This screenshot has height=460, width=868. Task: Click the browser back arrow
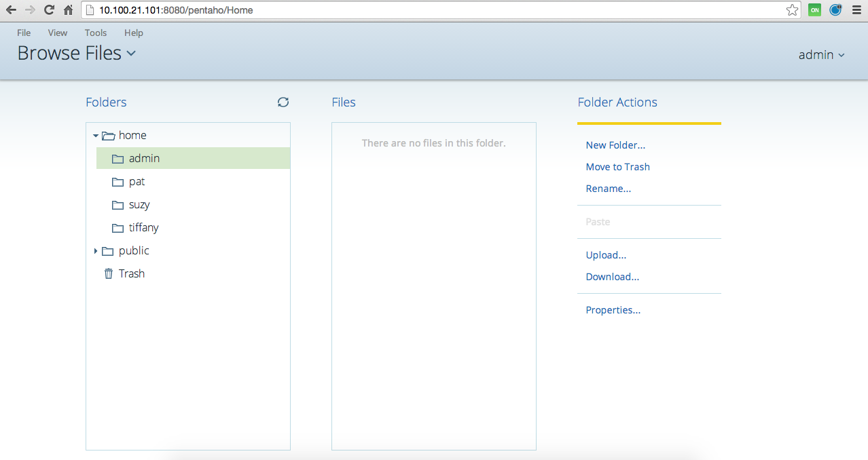coord(11,10)
